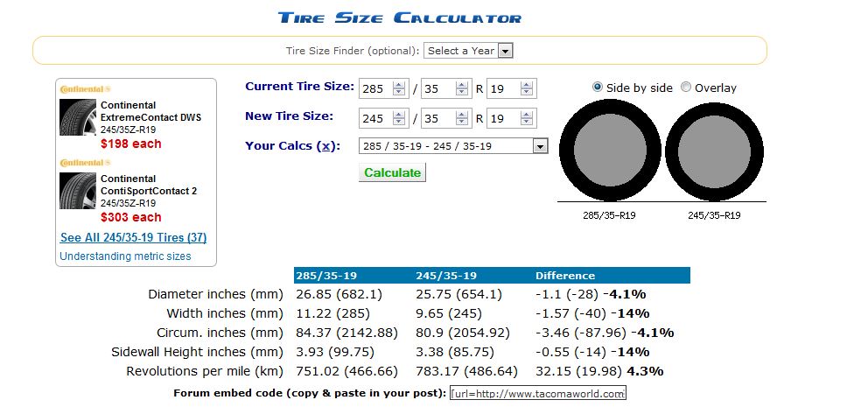Increase the current tire width 285 stepper

click(x=399, y=84)
